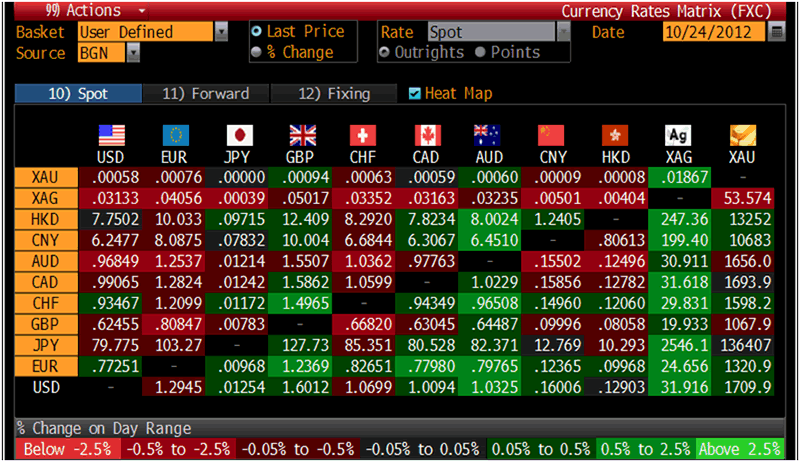Open the 99) Actions menu
This screenshot has height=462, width=800.
point(80,11)
